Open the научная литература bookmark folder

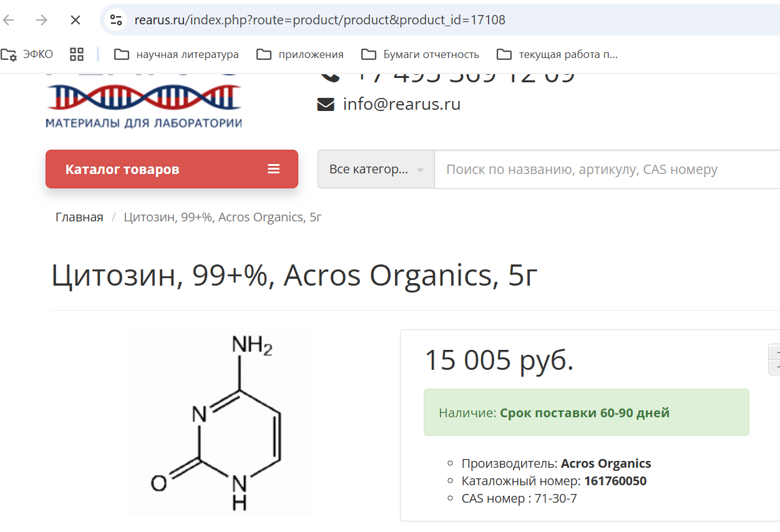coord(177,54)
